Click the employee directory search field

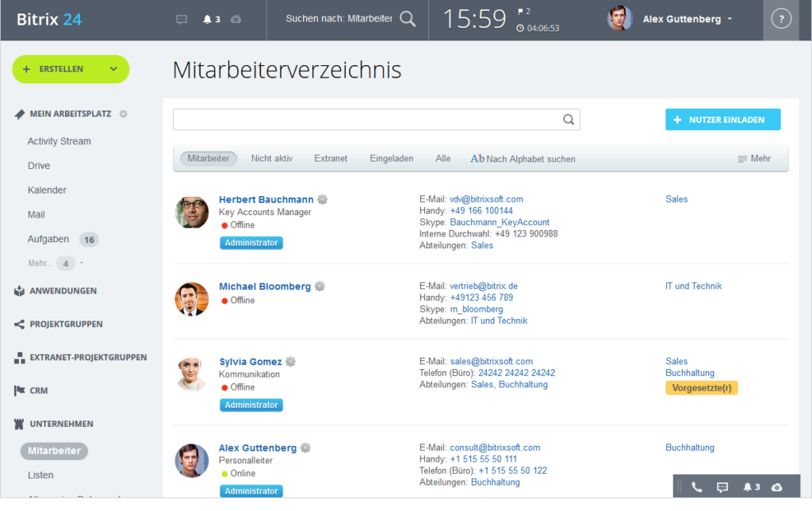377,120
